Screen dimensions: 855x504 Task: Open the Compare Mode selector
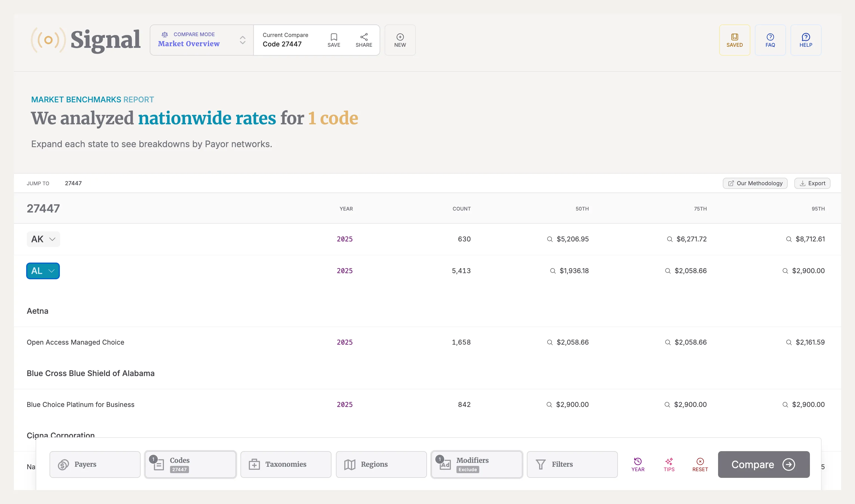(202, 40)
